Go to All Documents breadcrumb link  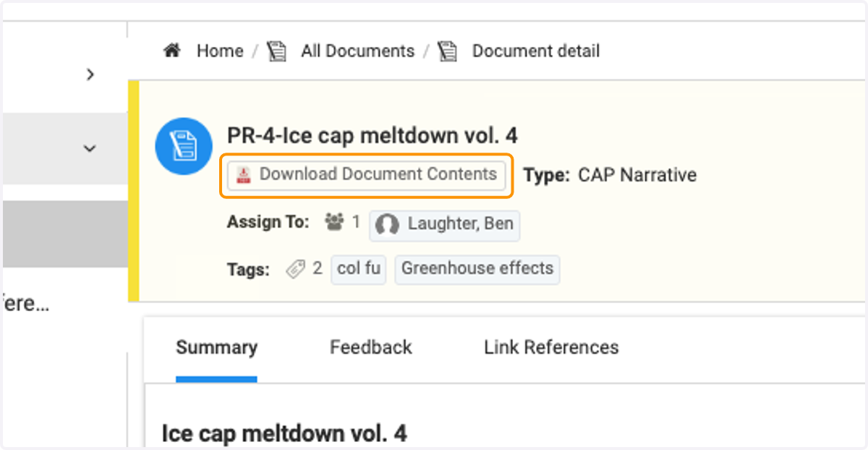(357, 51)
